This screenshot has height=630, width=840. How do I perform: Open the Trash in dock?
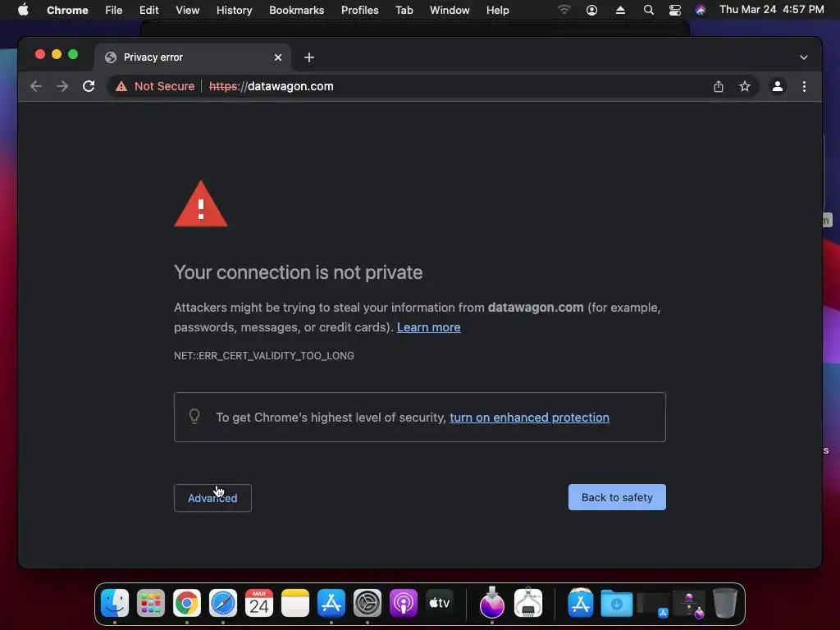pos(725,603)
